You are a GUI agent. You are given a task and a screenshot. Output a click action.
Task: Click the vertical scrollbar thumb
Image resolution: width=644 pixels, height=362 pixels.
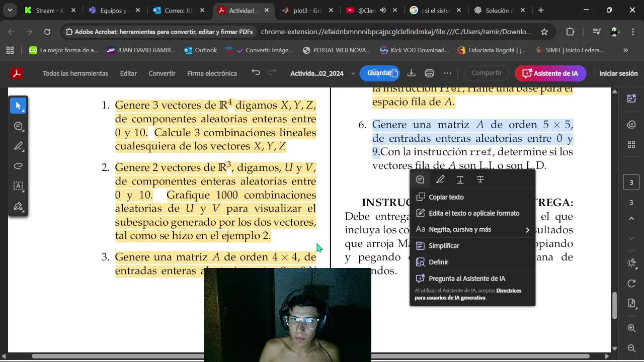tap(614, 306)
